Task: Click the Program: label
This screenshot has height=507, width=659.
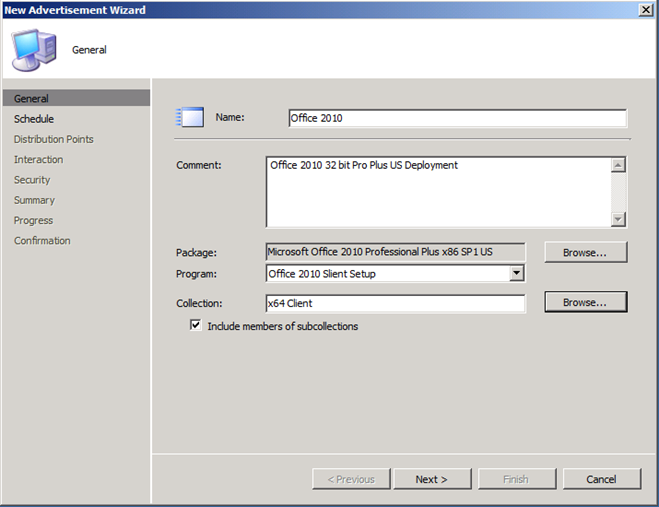Action: tap(196, 274)
